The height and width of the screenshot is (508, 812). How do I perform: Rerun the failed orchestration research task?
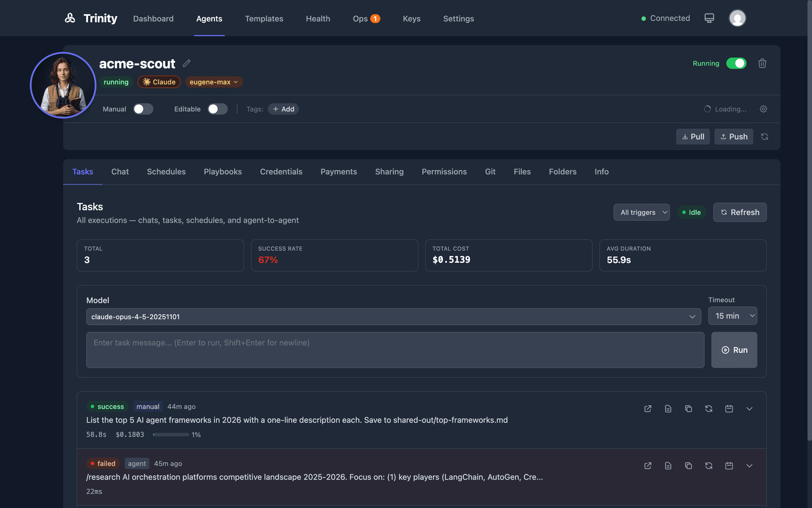pos(709,466)
